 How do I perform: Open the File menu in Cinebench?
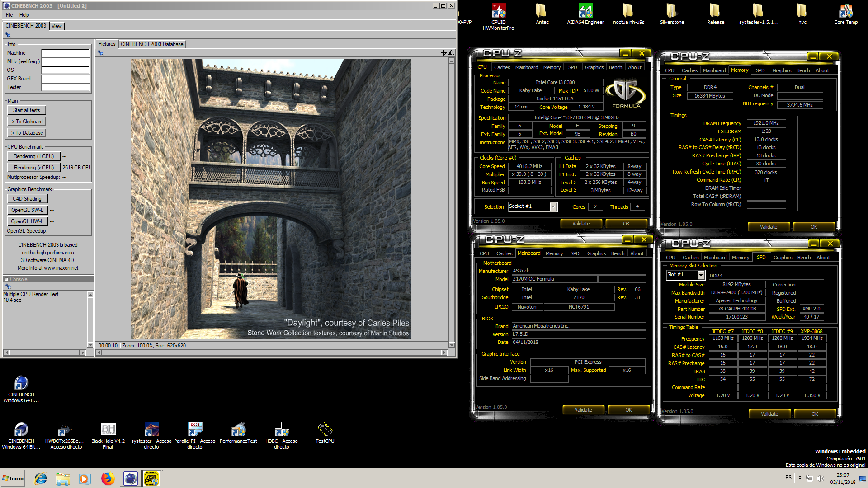9,15
